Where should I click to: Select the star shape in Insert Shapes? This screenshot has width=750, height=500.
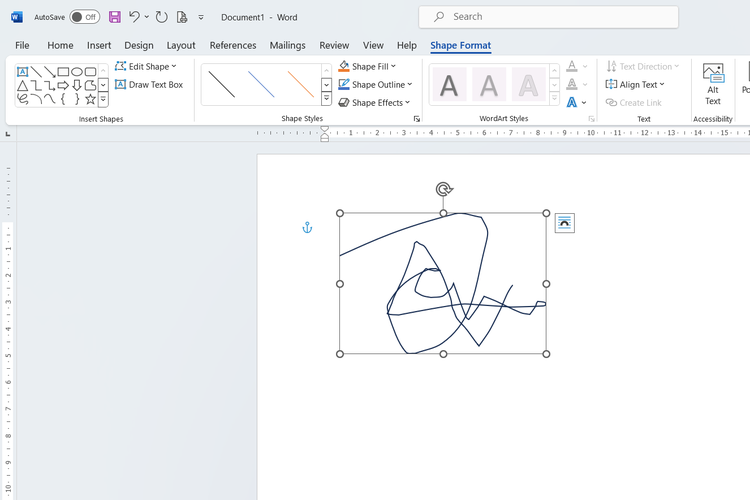(x=90, y=99)
